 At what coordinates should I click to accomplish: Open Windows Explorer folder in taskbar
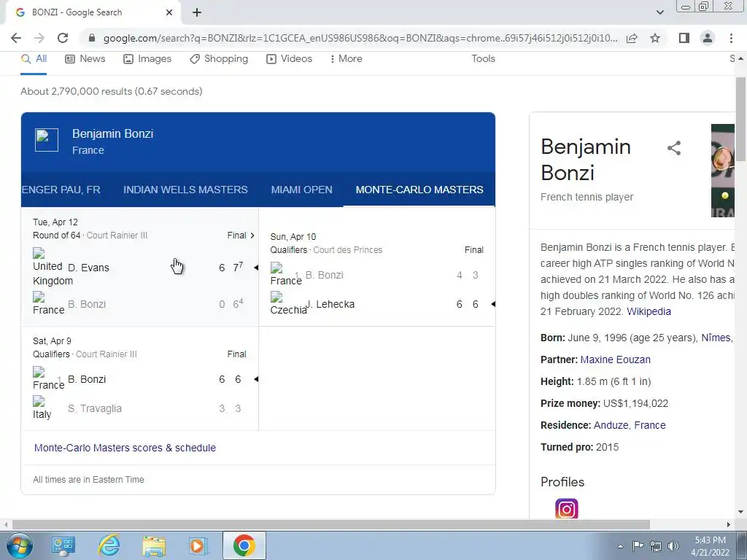(x=154, y=545)
